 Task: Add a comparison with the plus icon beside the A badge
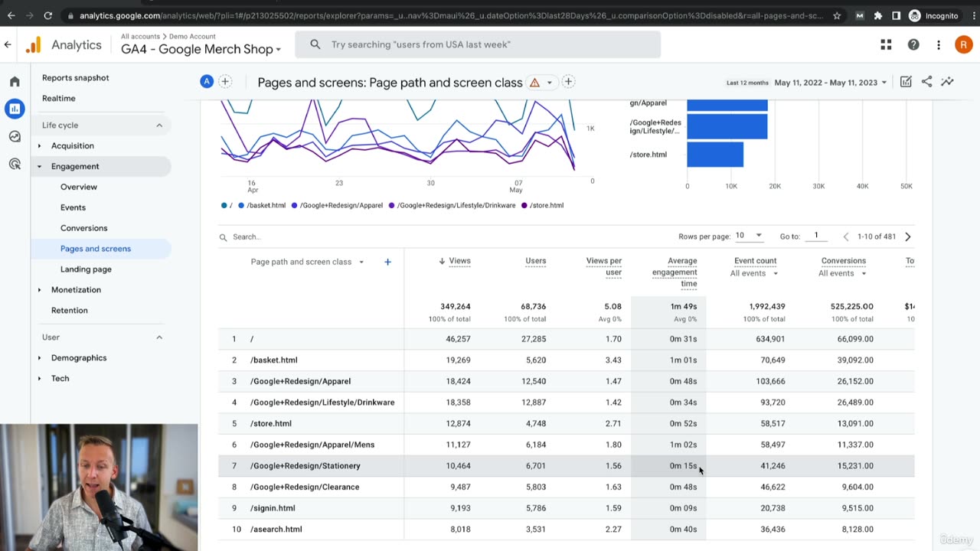[225, 82]
